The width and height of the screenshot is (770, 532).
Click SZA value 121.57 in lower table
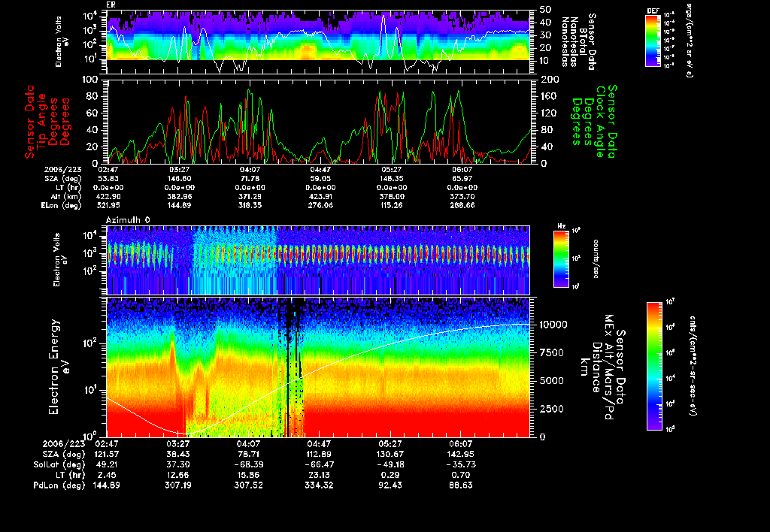coord(107,454)
